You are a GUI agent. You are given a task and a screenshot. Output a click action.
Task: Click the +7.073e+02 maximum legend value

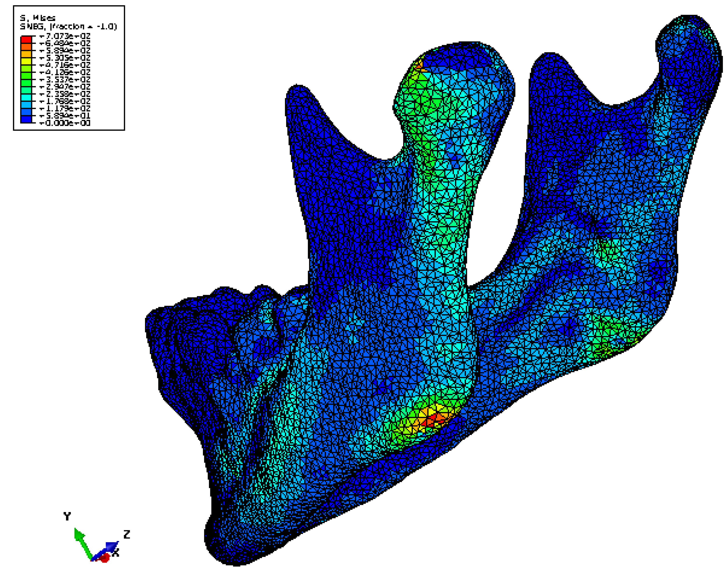[x=65, y=36]
